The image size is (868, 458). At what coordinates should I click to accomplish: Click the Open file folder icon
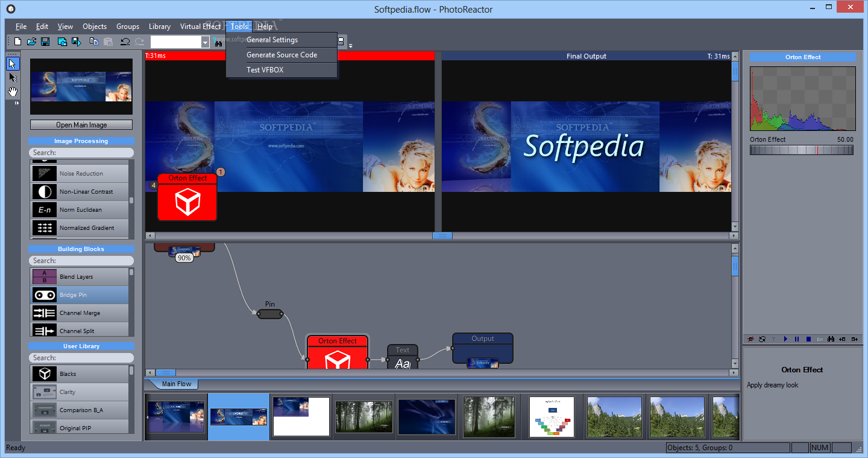[31, 42]
